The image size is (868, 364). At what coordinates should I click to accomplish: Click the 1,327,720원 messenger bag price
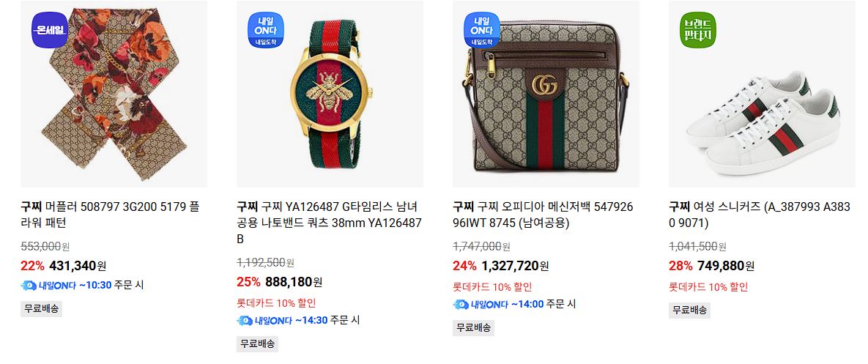[x=516, y=266]
